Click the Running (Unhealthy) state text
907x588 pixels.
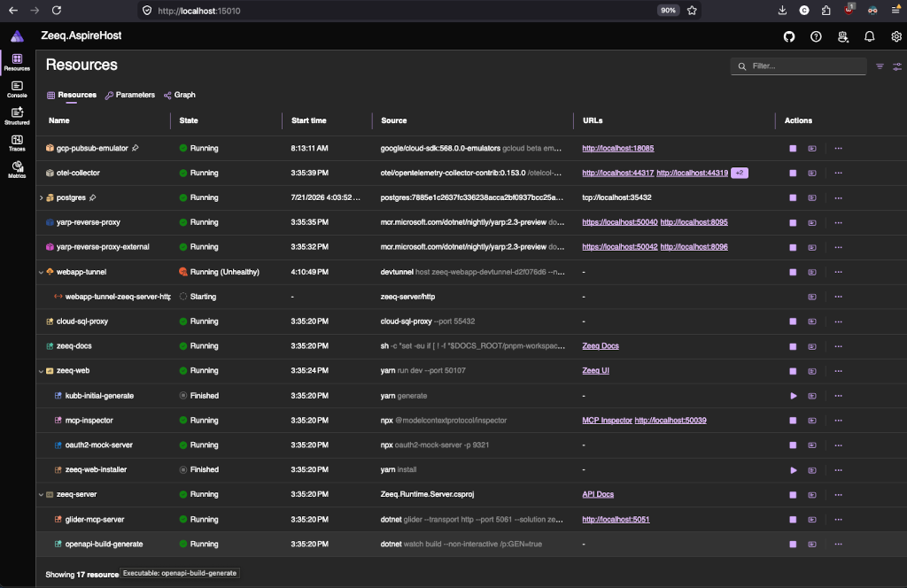[224, 272]
